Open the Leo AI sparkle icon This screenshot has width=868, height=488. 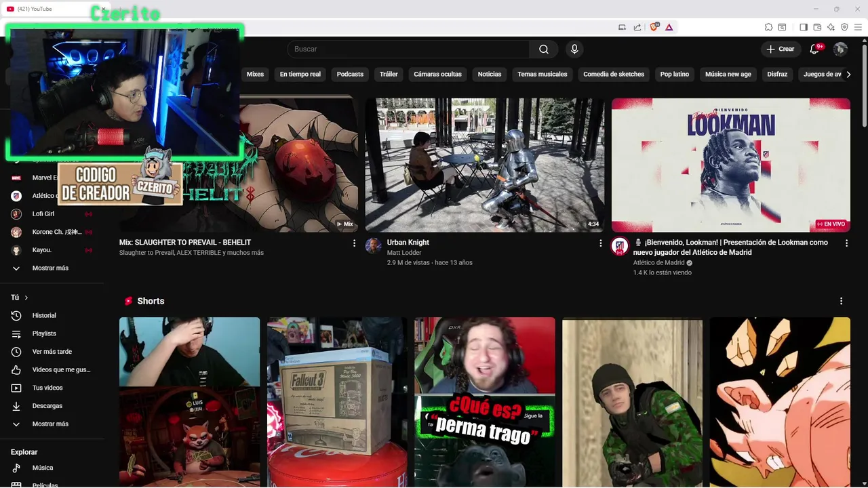point(831,27)
